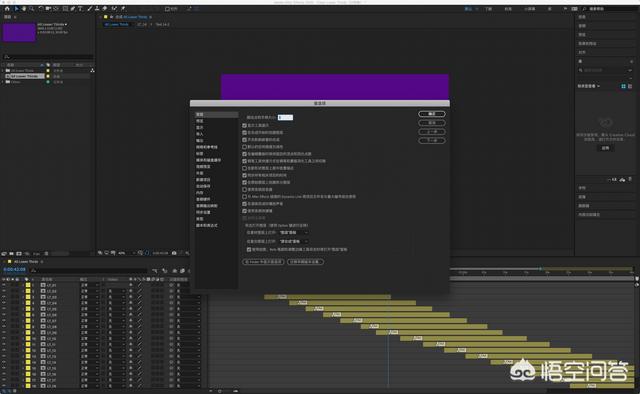Select the Rectangle shape tool
This screenshot has width=640, height=394.
[65, 9]
